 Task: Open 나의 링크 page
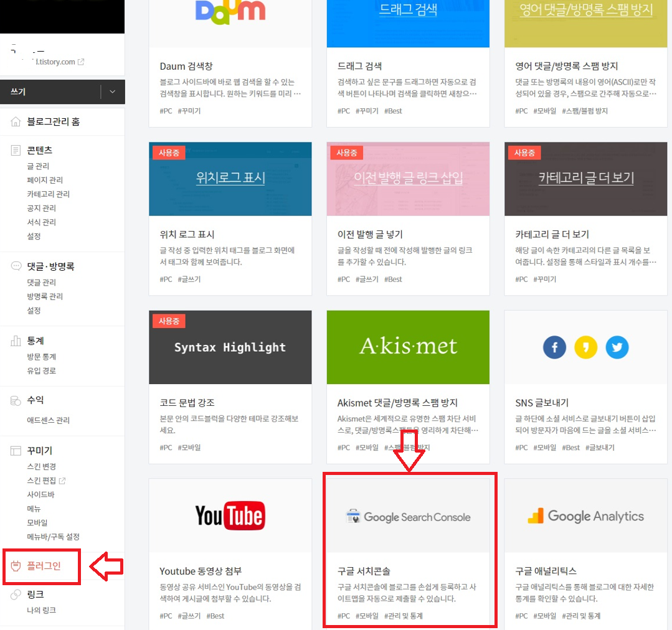click(42, 610)
